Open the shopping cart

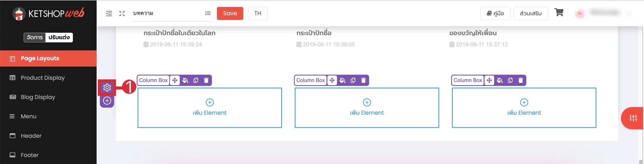click(559, 12)
